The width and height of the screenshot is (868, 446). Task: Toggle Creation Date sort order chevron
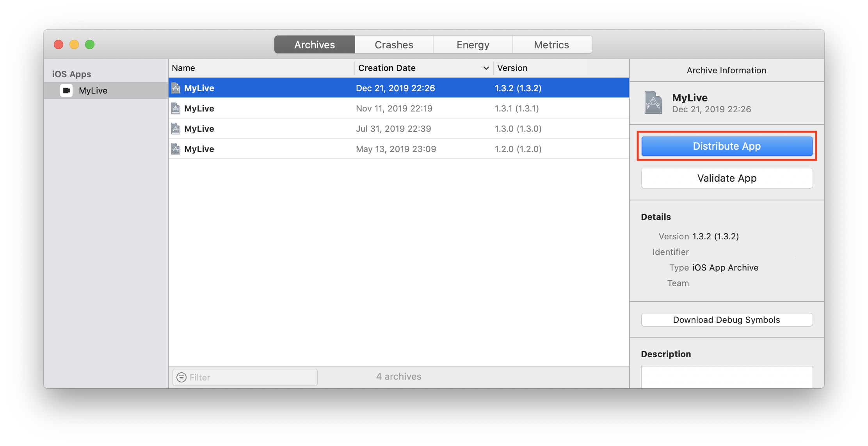(486, 68)
